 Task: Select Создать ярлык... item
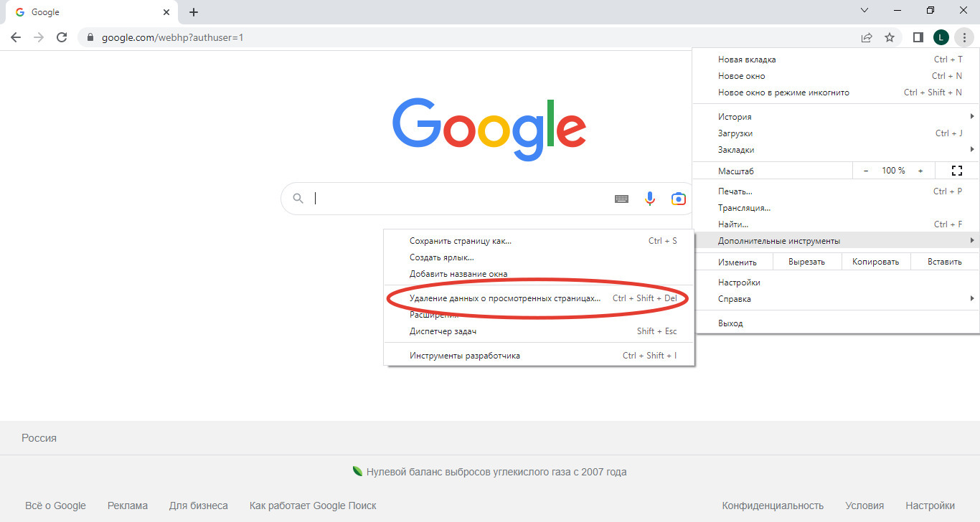coord(539,257)
